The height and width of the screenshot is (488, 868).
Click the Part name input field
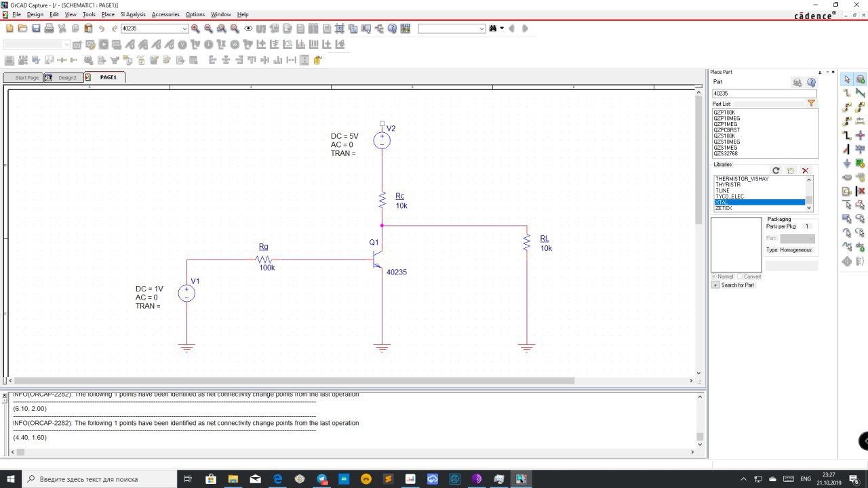point(764,94)
